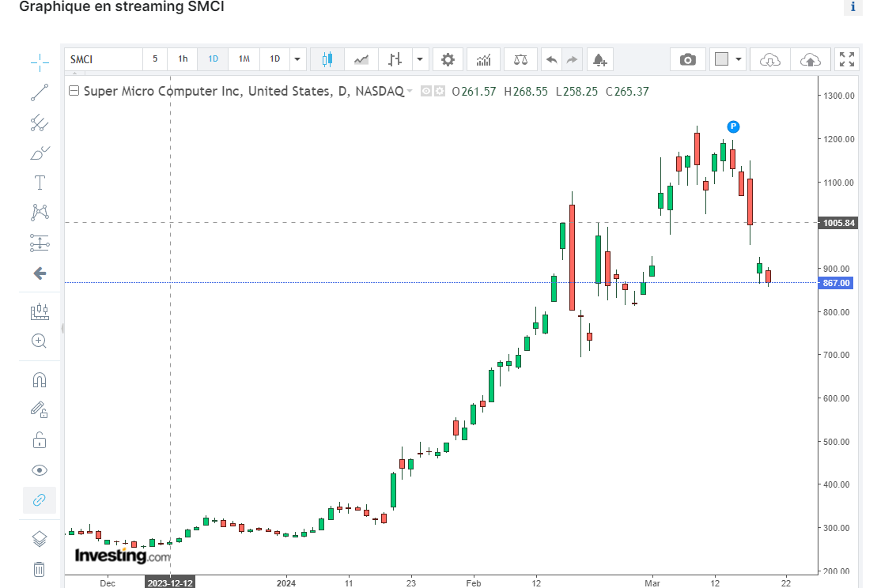
Task: Click the 2023-12-12 date label
Action: pyautogui.click(x=170, y=583)
